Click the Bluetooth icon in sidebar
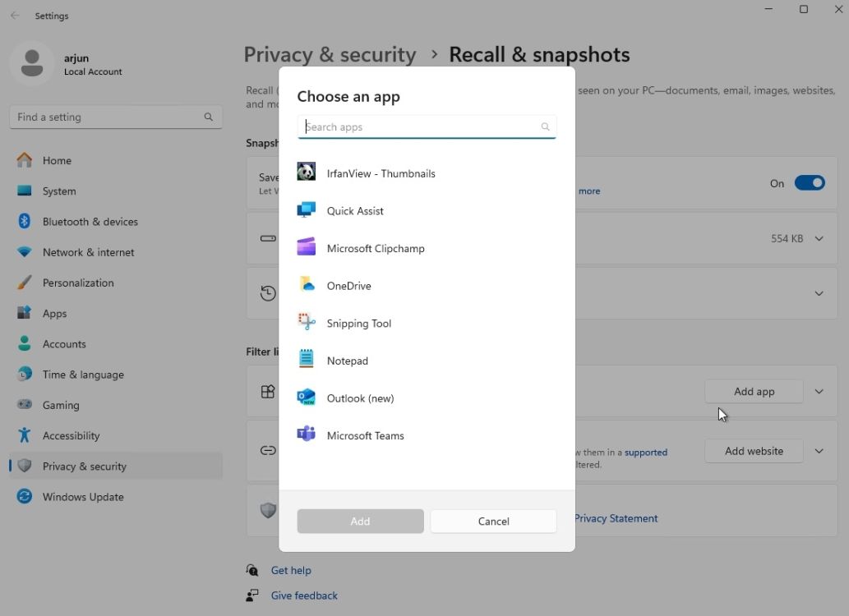849x616 pixels. pyautogui.click(x=25, y=221)
